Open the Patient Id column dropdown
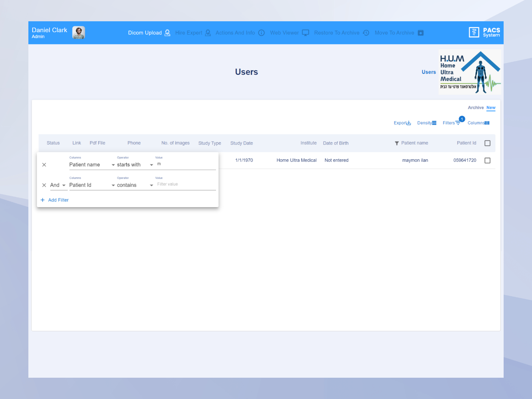532x399 pixels. pos(92,185)
